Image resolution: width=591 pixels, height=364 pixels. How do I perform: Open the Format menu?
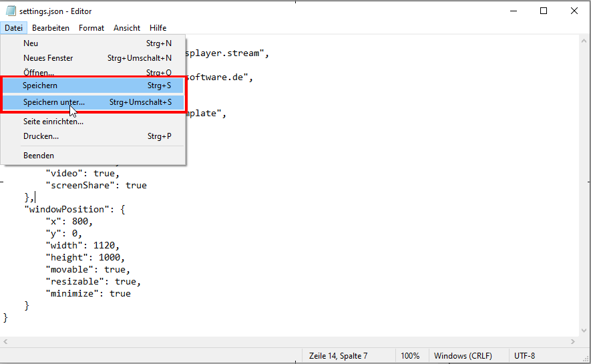(91, 28)
